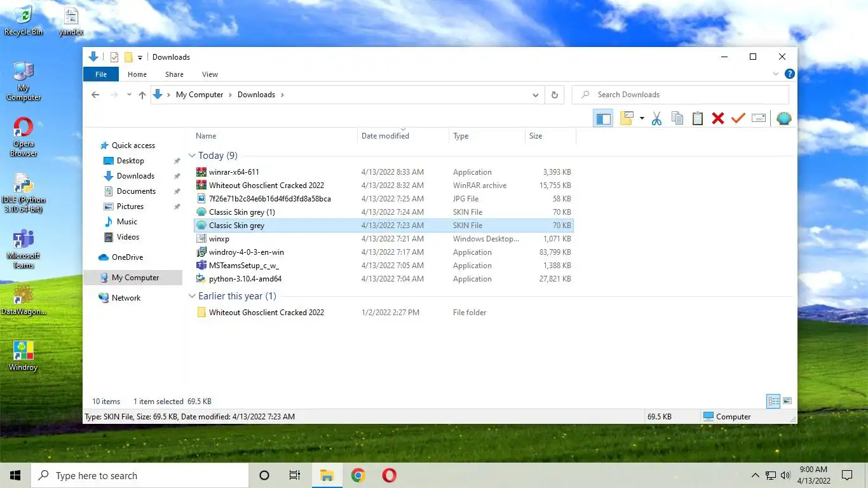Screen dimensions: 868x488
Task: Select Music in navigation pane
Action: pos(126,222)
